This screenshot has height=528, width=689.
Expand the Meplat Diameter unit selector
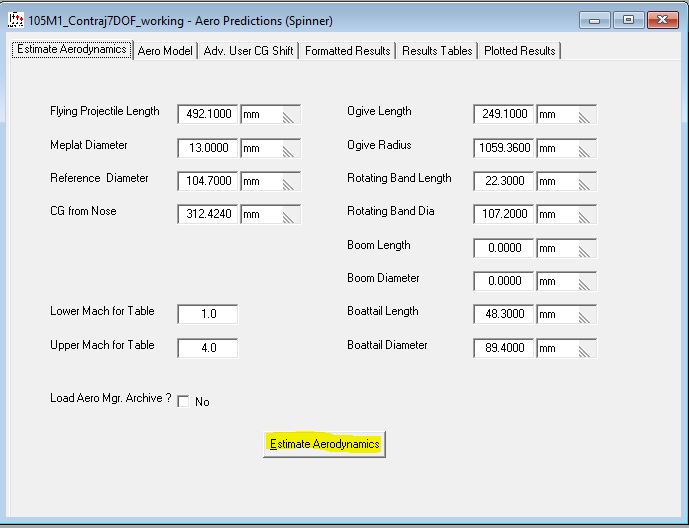270,148
